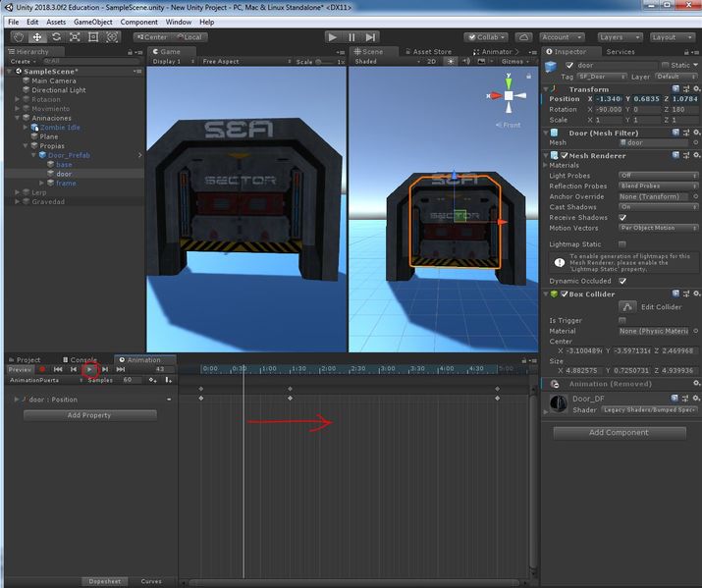Toggle scene audio icon
The image size is (702, 588).
[466, 61]
